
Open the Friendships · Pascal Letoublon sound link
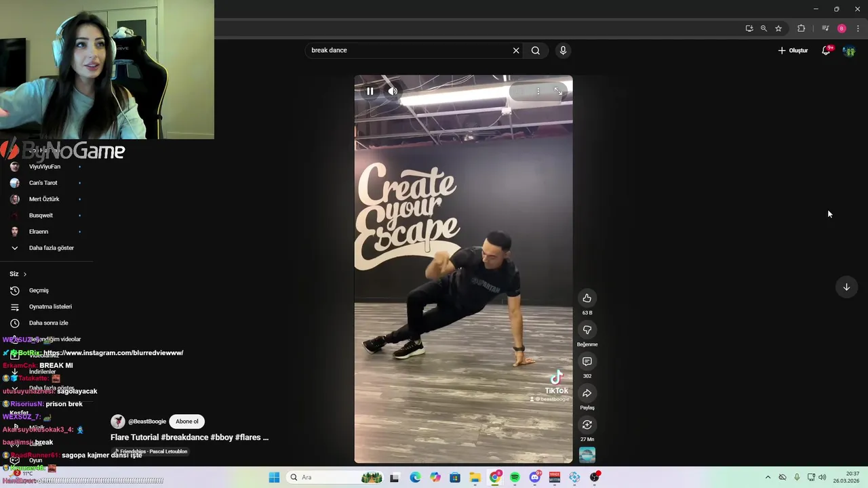click(151, 451)
